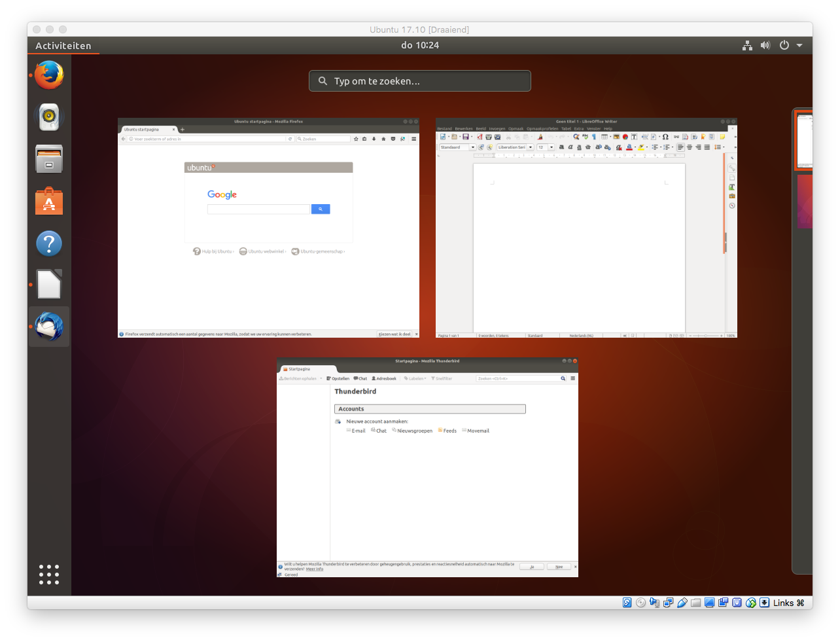
Task: Open the Files manager dock icon
Action: (x=49, y=159)
